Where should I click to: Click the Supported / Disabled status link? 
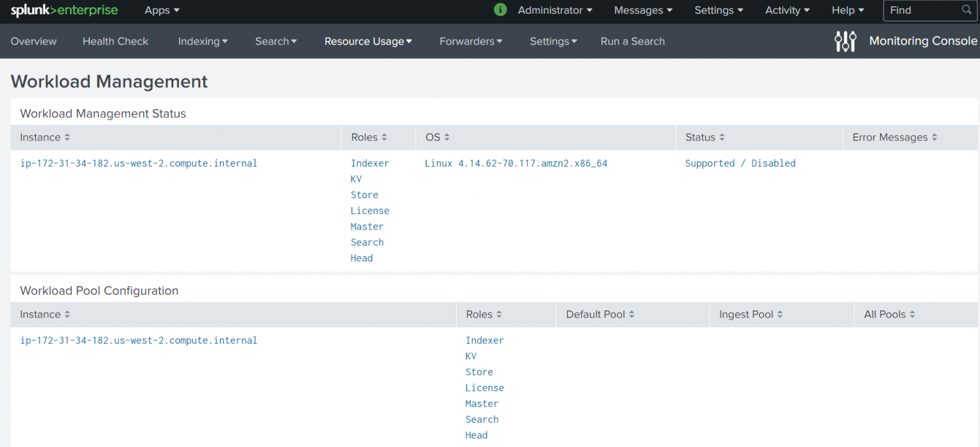point(740,163)
